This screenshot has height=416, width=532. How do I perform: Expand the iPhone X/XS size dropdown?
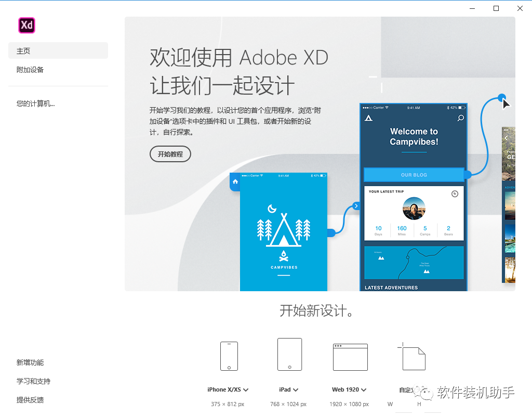coord(246,390)
